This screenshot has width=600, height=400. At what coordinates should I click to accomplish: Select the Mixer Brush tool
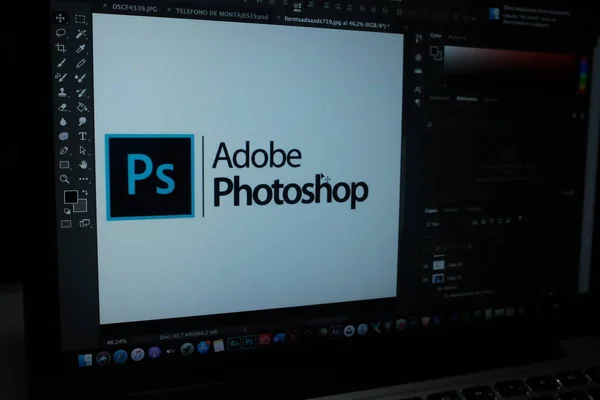point(80,78)
